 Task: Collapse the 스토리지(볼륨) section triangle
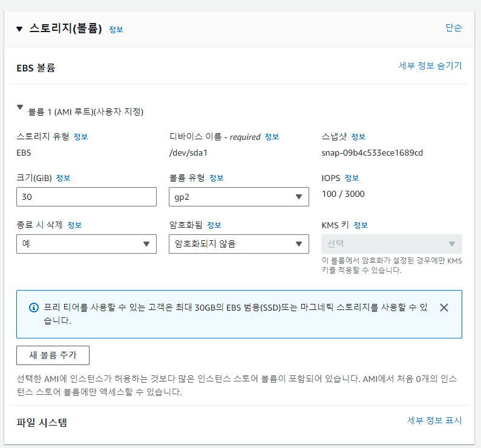[19, 28]
